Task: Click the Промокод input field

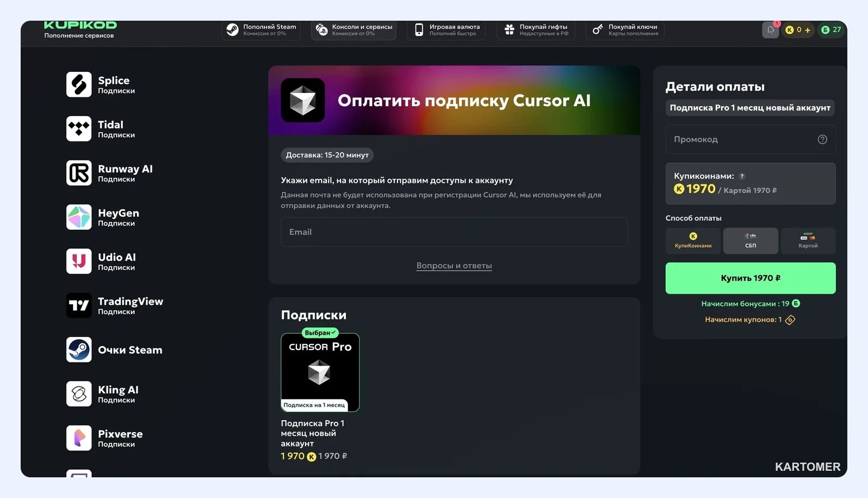Action: click(751, 139)
